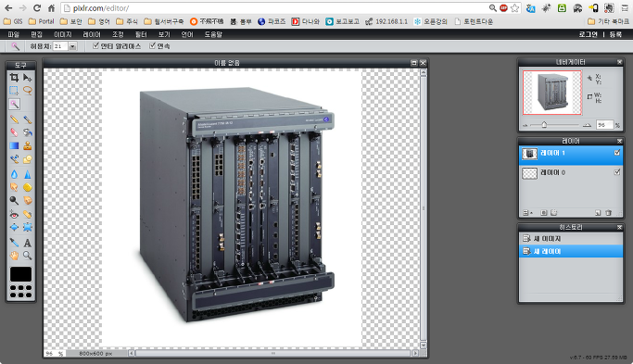The height and width of the screenshot is (364, 633).
Task: Toggle the 연속 checkbox
Action: pyautogui.click(x=152, y=46)
